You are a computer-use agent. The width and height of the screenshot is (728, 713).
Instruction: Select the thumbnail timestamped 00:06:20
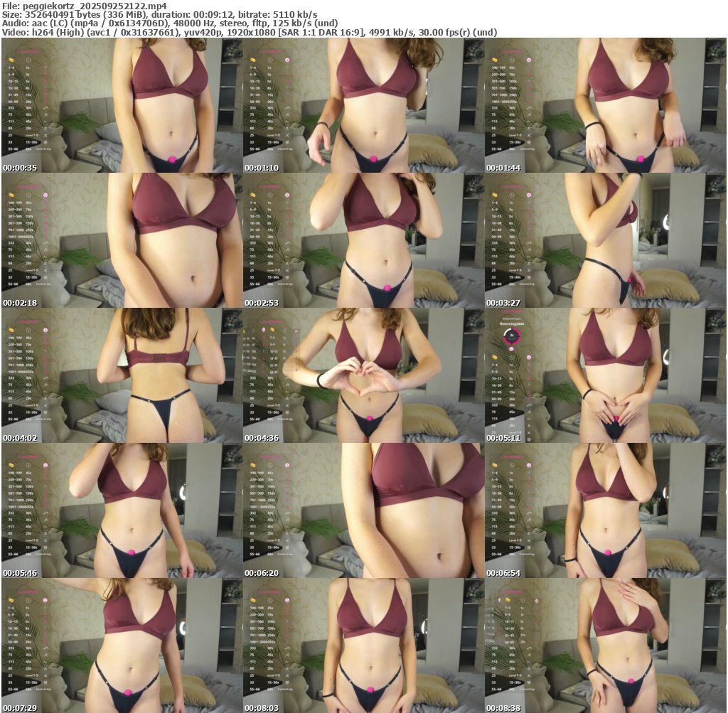coord(363,510)
